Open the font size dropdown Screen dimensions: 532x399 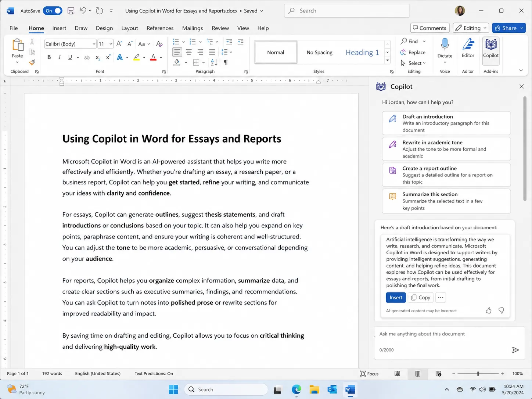pyautogui.click(x=111, y=44)
